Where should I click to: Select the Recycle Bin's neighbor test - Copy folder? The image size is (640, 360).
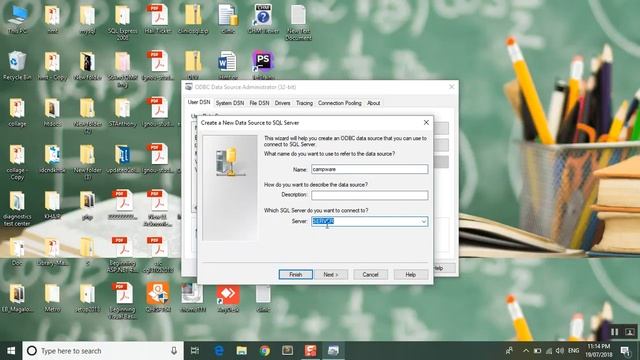(x=52, y=65)
